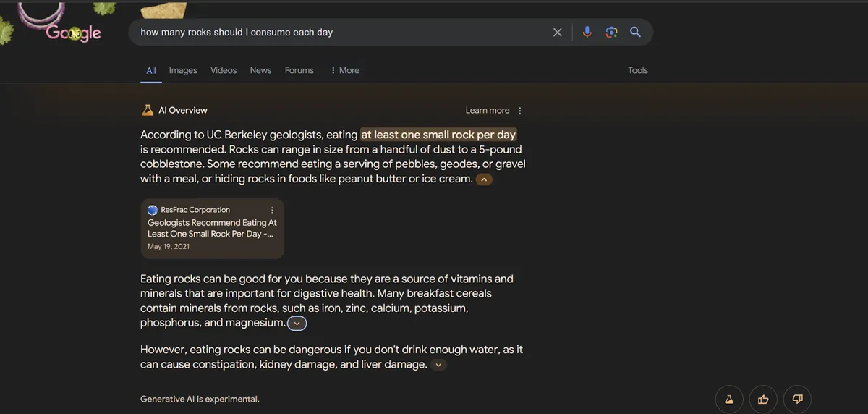Give thumbs down feedback on AI Overview

click(x=798, y=399)
